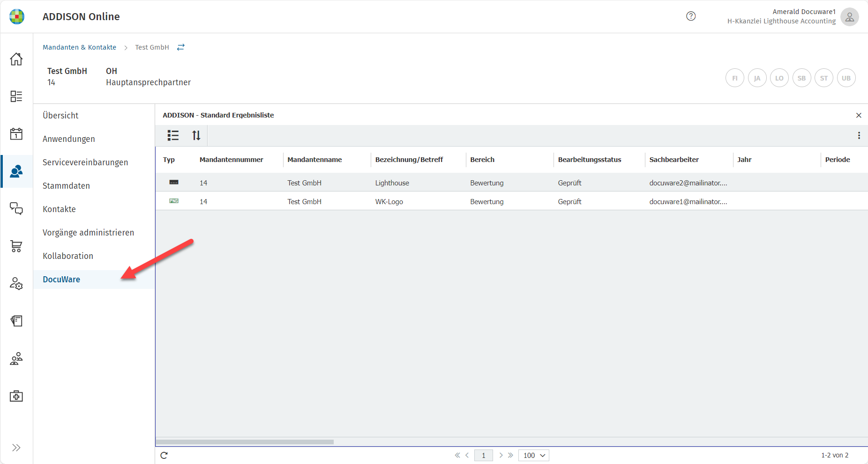Click the page number input field

click(x=484, y=455)
